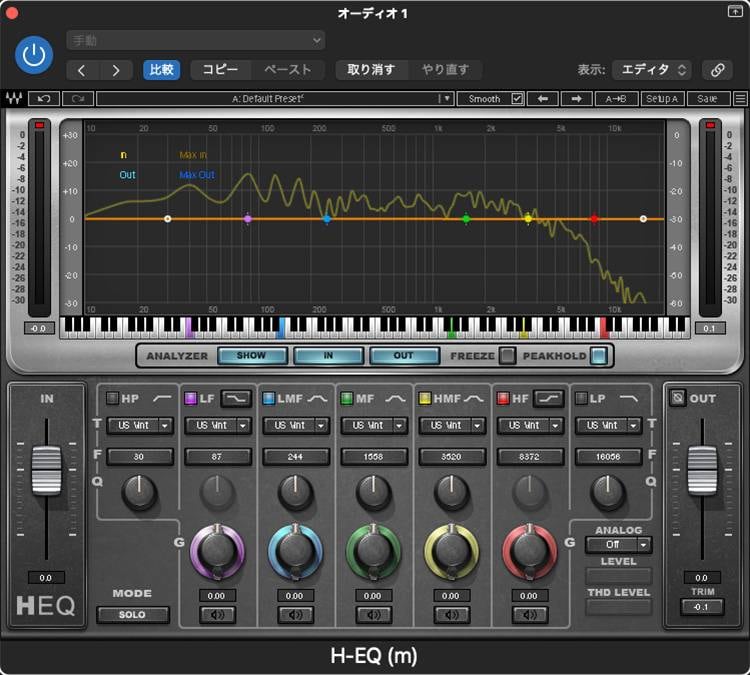750x675 pixels.
Task: Toggle the analyzer FREEZE button
Action: (507, 356)
